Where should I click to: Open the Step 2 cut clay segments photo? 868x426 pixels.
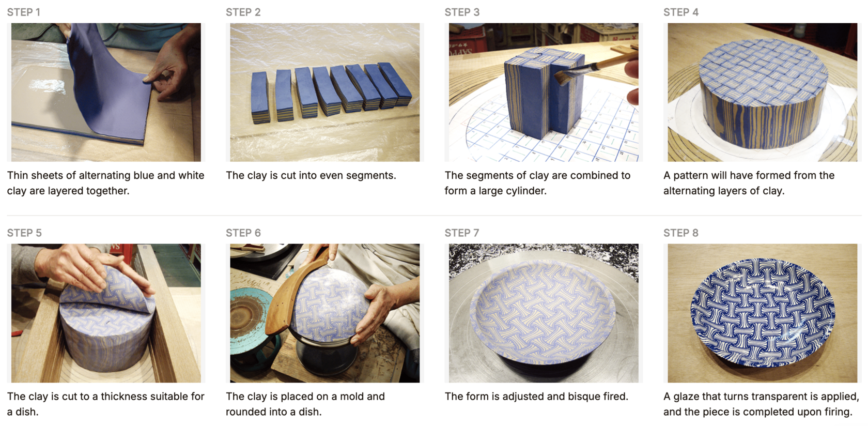324,92
